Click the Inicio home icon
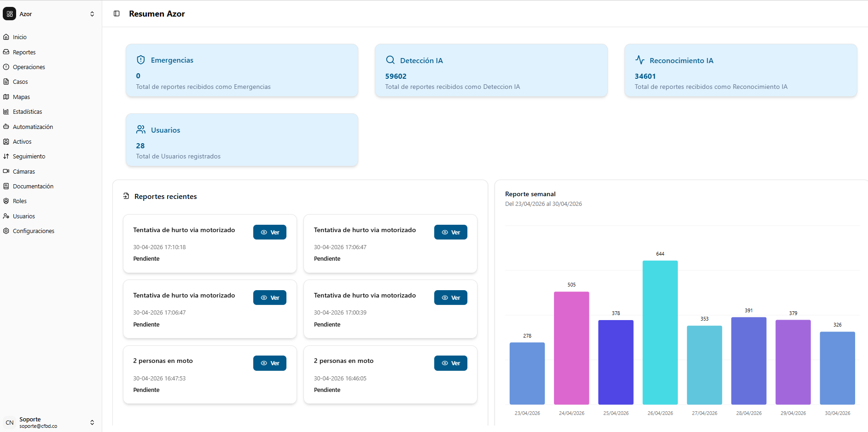Viewport: 868px width, 432px height. [x=6, y=37]
